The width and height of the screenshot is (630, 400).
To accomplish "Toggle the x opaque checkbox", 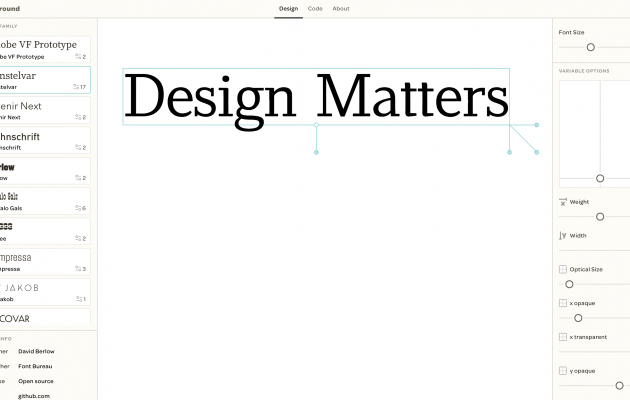I will tap(563, 303).
